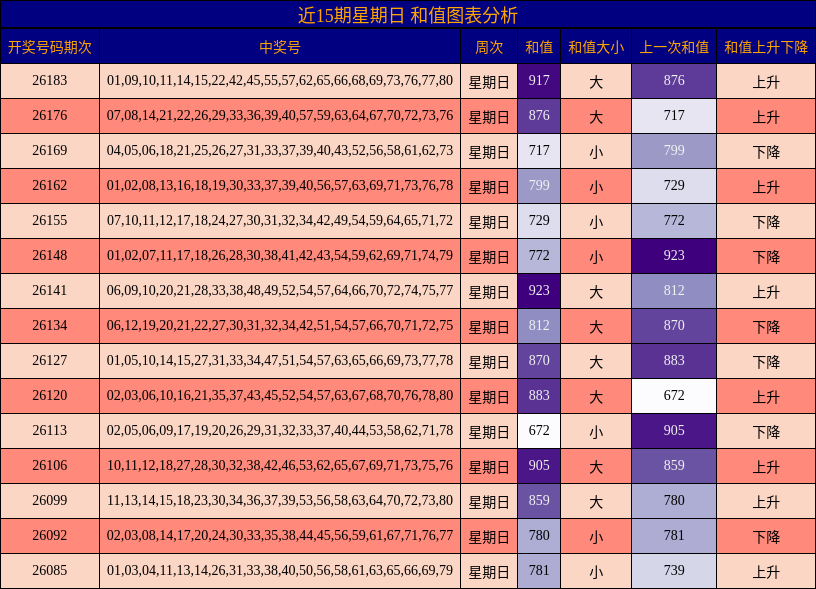This screenshot has height=589, width=816.
Task: Click the 周次 column header
Action: (x=489, y=47)
